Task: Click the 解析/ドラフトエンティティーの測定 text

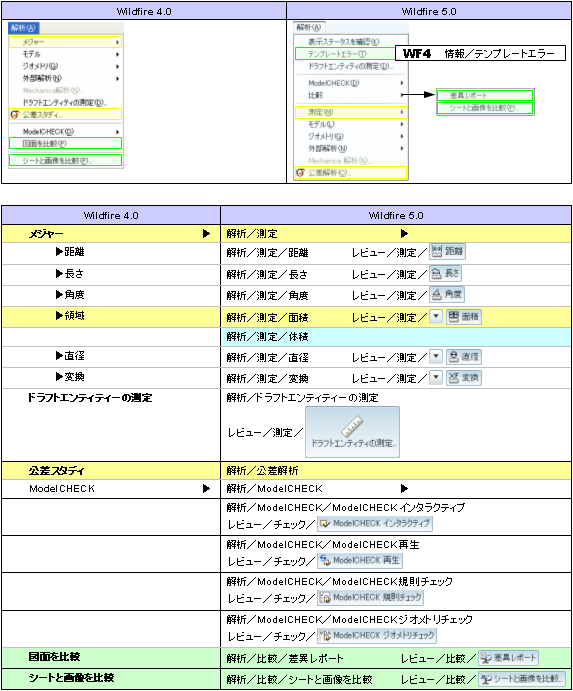Action: click(x=302, y=398)
